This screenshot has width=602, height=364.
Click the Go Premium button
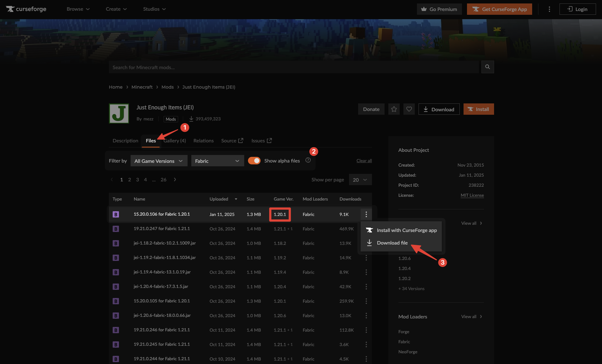pyautogui.click(x=439, y=9)
